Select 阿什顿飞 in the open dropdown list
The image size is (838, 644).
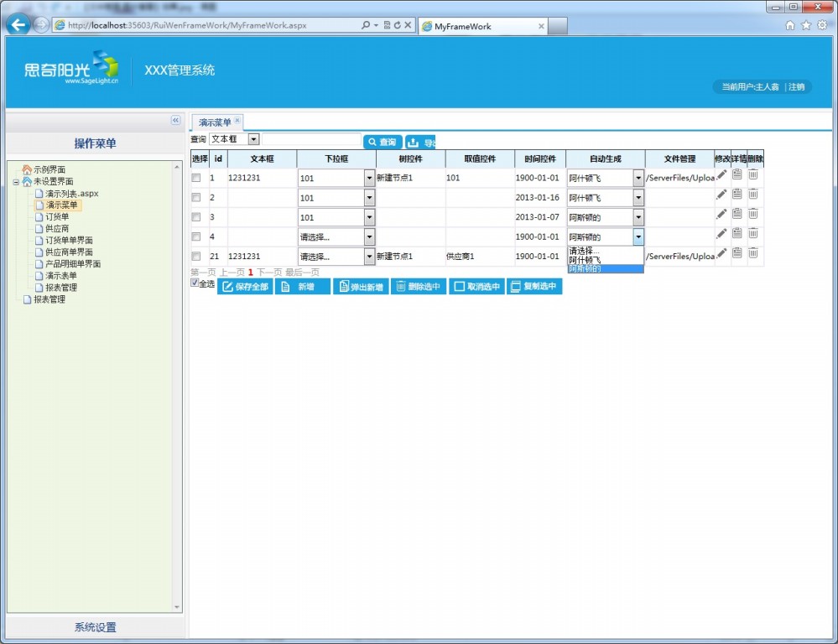(586, 260)
